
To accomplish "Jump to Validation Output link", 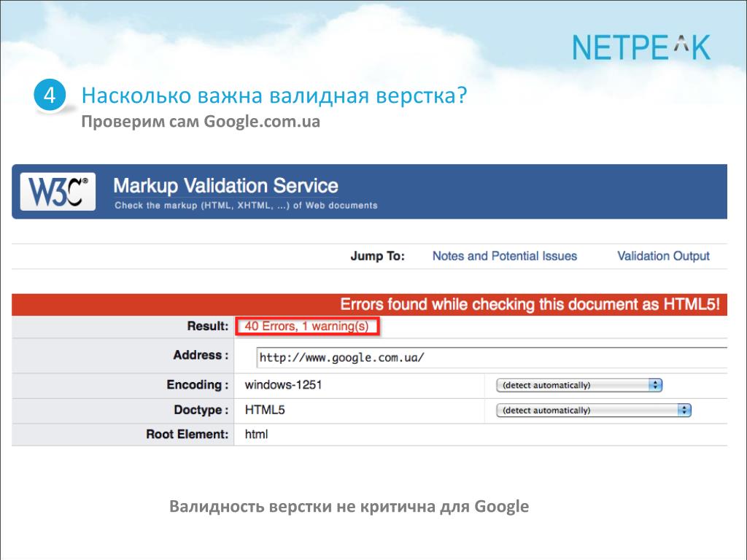I will click(x=663, y=256).
